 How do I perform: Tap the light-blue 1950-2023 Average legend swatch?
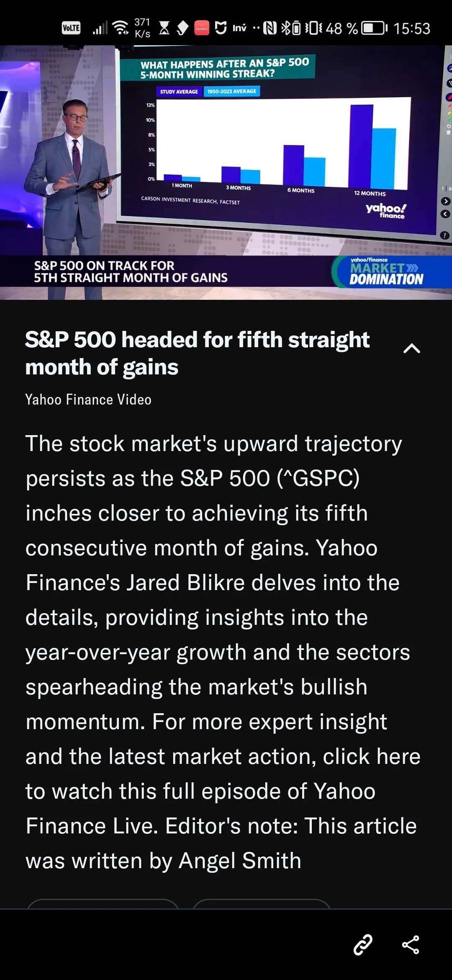[x=232, y=91]
